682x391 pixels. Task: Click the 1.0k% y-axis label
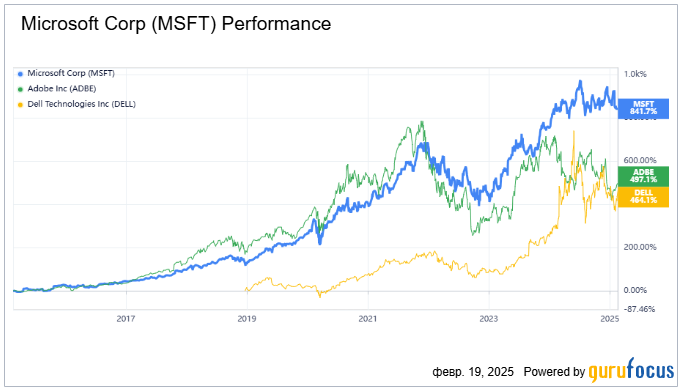pyautogui.click(x=635, y=74)
